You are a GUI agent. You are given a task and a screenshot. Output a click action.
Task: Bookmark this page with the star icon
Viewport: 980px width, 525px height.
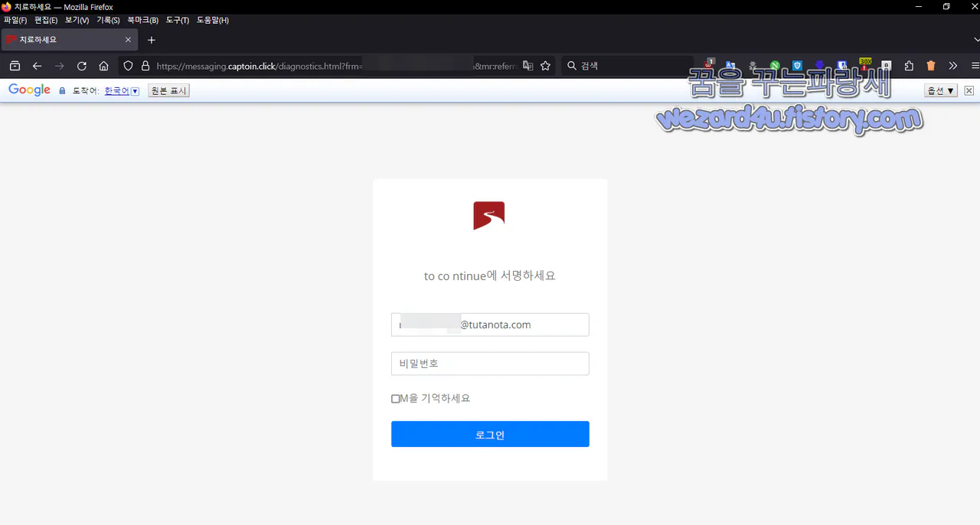[545, 66]
